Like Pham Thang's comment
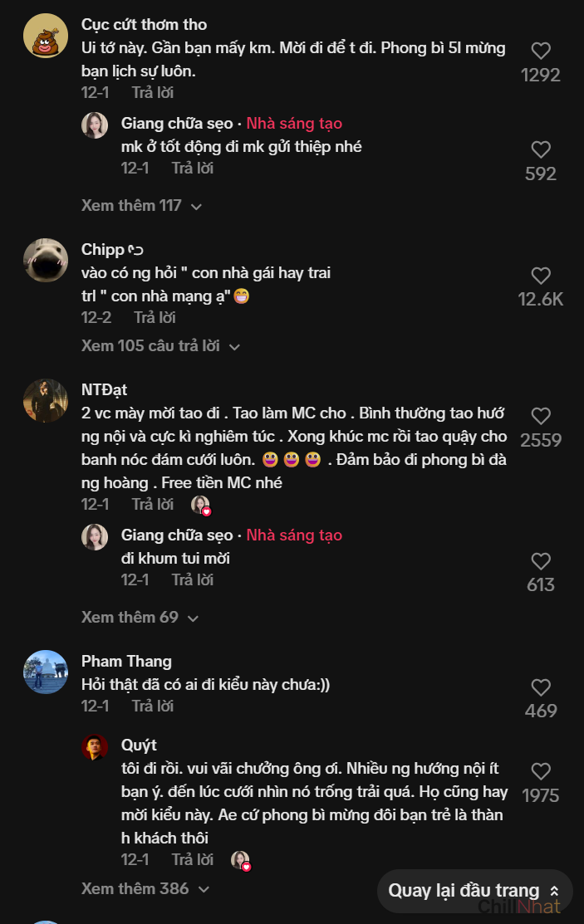584x924 pixels. [x=541, y=687]
